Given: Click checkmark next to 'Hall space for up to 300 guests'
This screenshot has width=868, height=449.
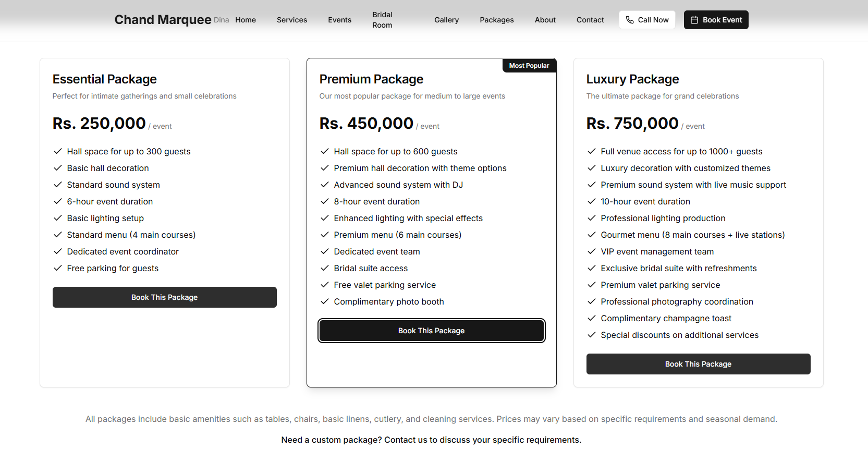Looking at the screenshot, I should [x=57, y=151].
